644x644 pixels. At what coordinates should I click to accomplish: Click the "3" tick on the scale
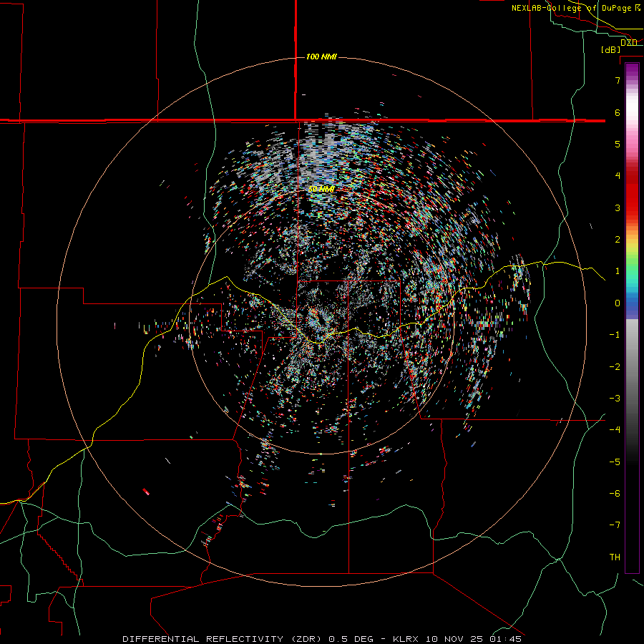coord(618,208)
